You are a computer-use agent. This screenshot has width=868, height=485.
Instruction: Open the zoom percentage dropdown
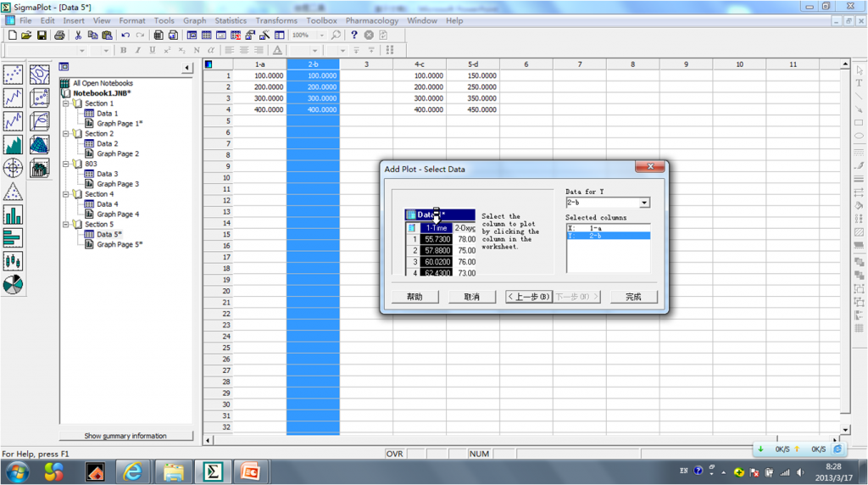pos(321,35)
